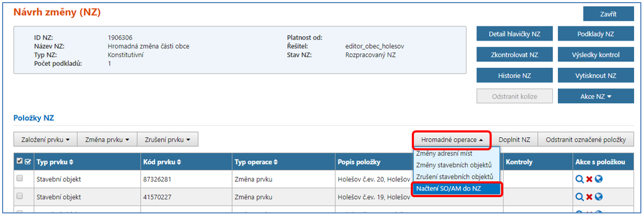The image size is (644, 215).
Task: Delete item 41570227 with red X icon
Action: pyautogui.click(x=589, y=197)
